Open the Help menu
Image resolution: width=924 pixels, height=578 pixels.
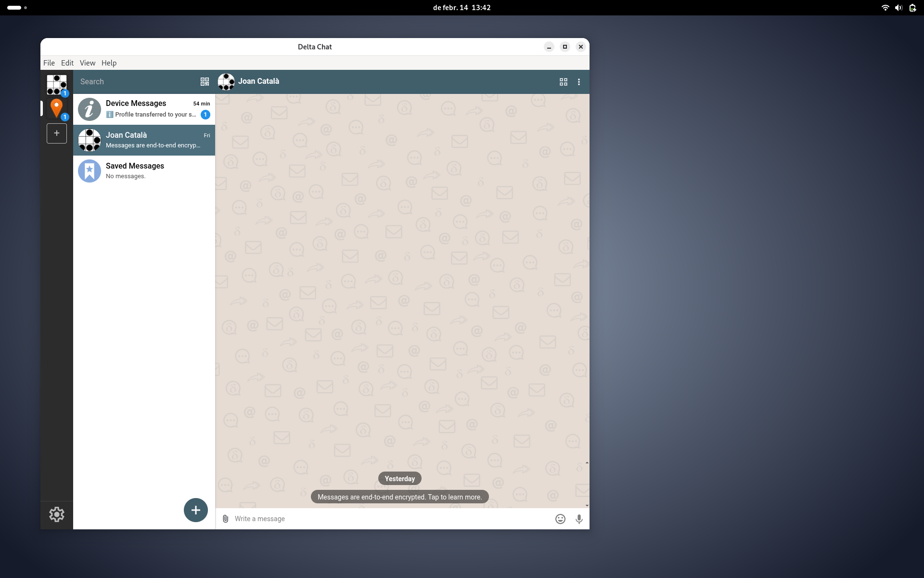tap(109, 63)
